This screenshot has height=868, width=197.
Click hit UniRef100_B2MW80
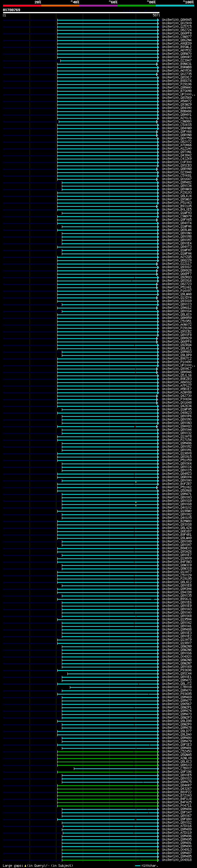[x=176, y=521]
